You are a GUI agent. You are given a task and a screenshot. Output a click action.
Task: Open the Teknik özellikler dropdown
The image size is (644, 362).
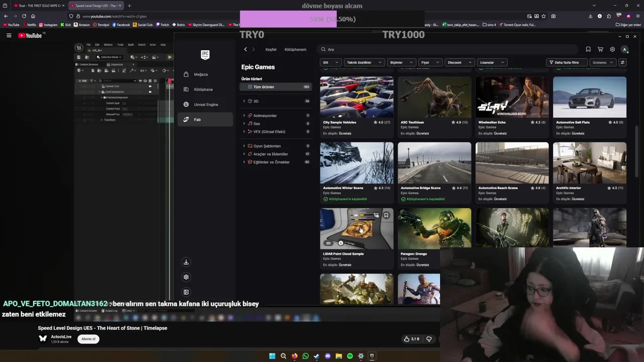[364, 62]
